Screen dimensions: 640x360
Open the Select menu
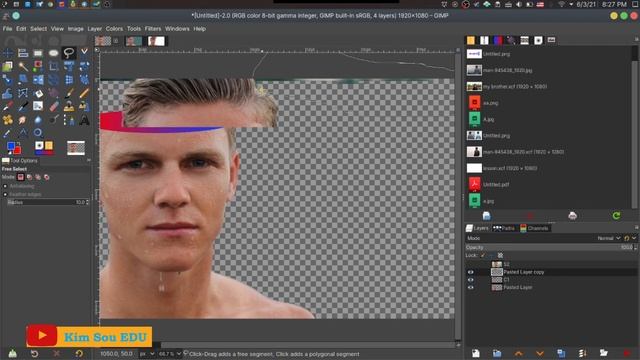click(x=38, y=29)
